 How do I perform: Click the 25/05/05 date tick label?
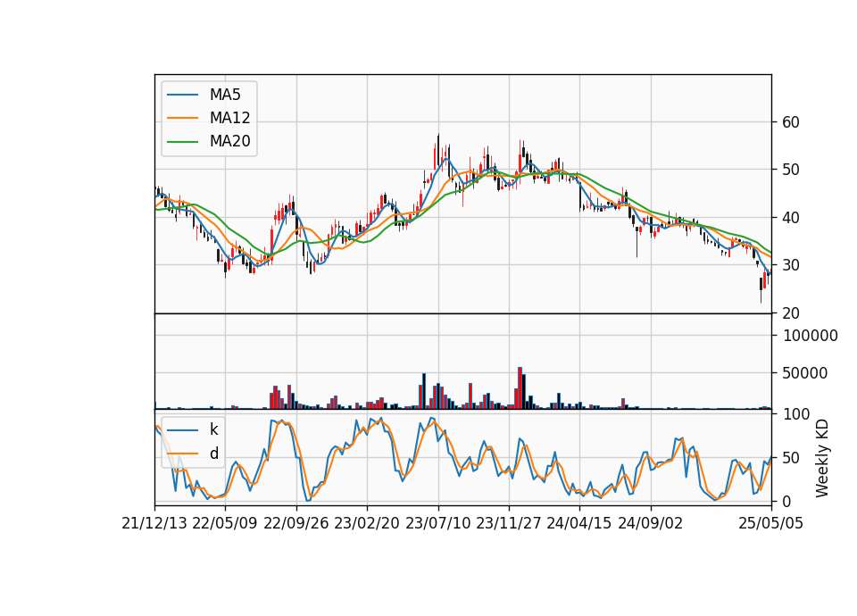coord(771,523)
